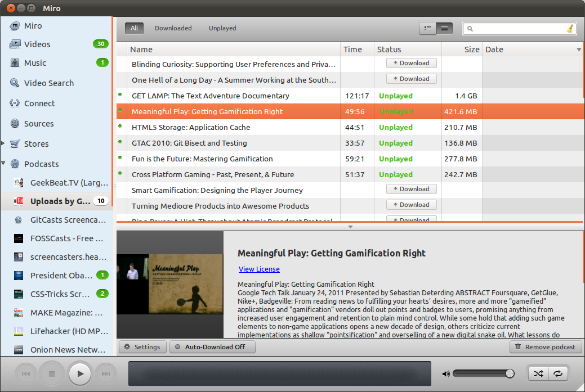Click the search magnifier icon
Screen dimensions: 585x392
tap(470, 29)
